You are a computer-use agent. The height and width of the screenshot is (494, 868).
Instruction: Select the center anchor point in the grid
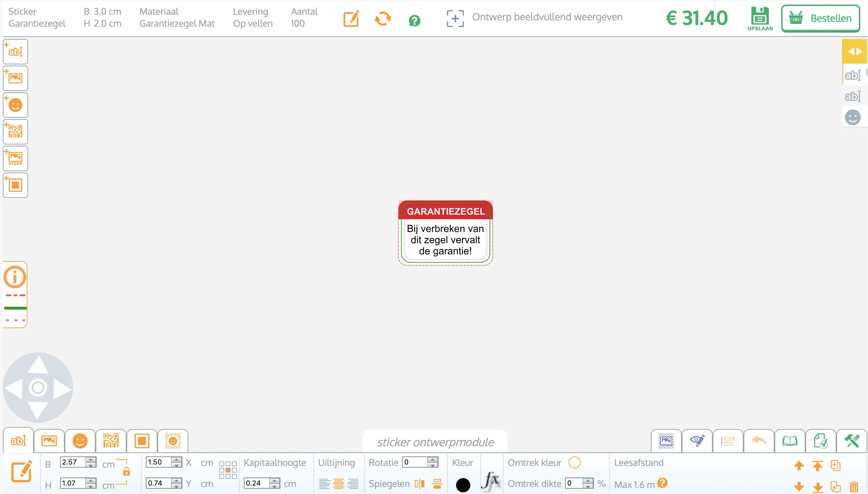228,470
